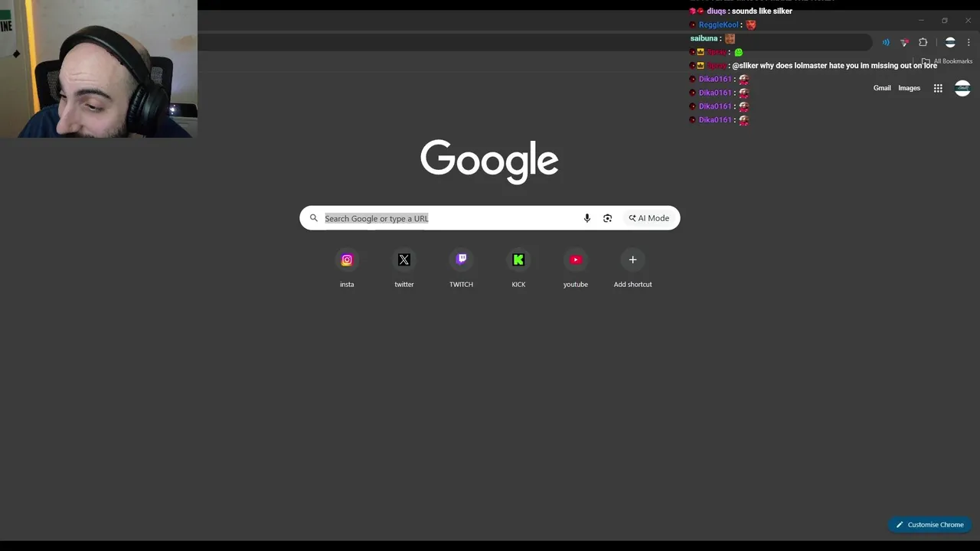Click Google account avatar beside apps grid
The image size is (980, 551).
(962, 88)
